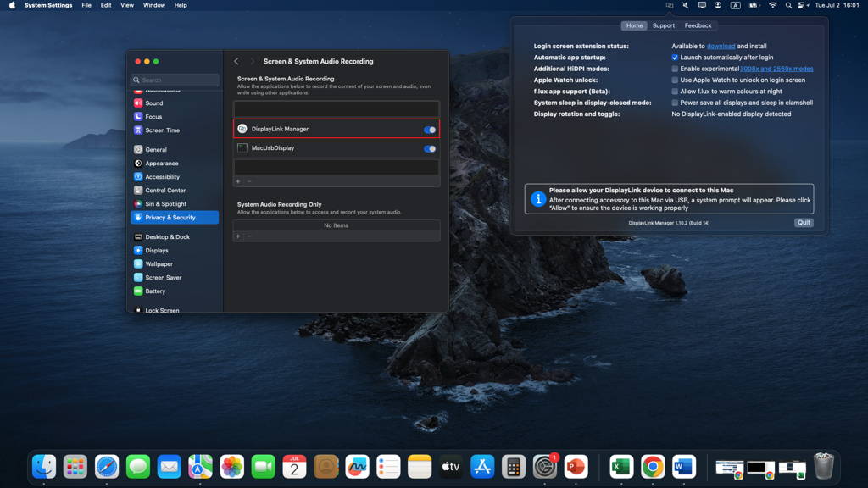Image resolution: width=868 pixels, height=488 pixels.
Task: Click the MacUsbDisplay app icon in the list
Action: pyautogui.click(x=242, y=148)
